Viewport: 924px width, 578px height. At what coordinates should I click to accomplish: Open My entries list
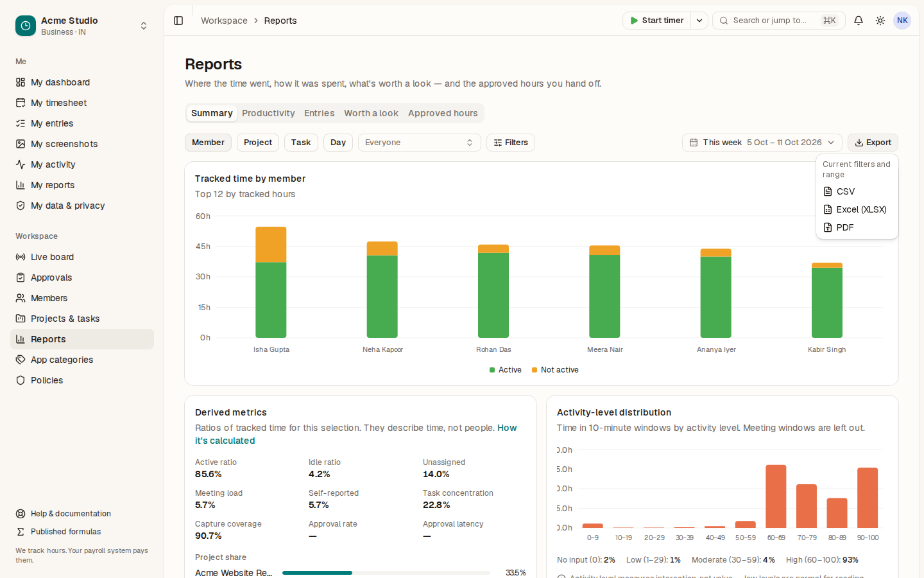click(82, 123)
